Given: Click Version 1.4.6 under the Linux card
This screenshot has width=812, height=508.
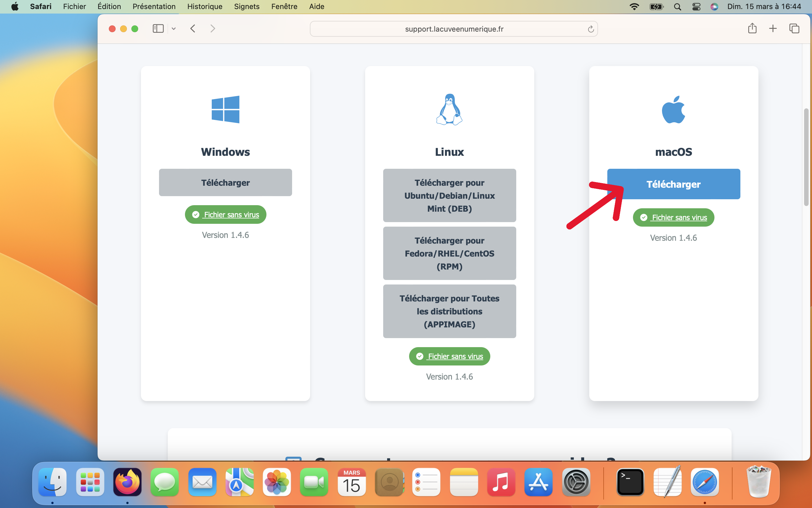Looking at the screenshot, I should 449,377.
